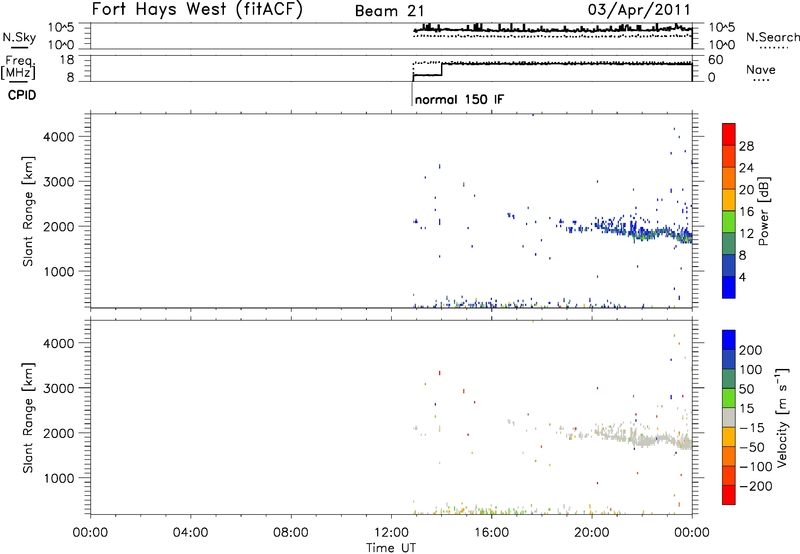The width and height of the screenshot is (800, 554).
Task: Click the date "03/Apr/2011"
Action: tap(639, 10)
